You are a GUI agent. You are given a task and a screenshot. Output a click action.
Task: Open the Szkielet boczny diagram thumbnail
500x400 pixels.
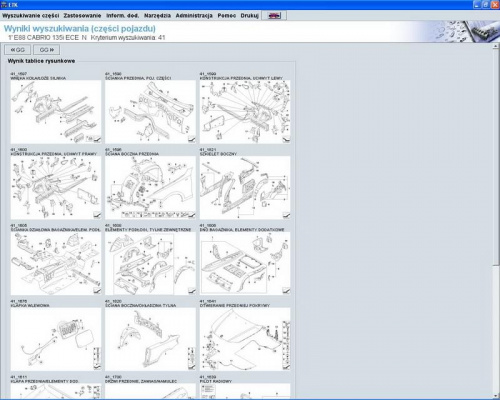245,188
